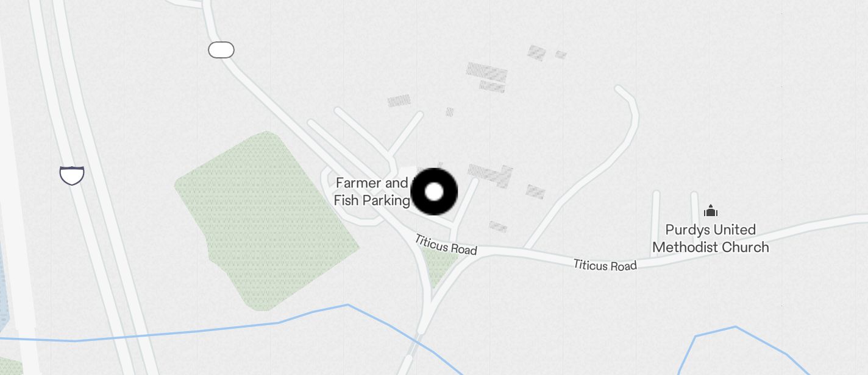Select the small building just above Titicus Road
The height and width of the screenshot is (375, 868).
tap(498, 226)
